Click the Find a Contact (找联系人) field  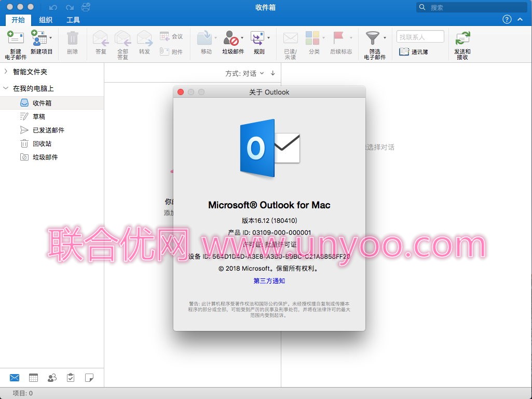click(x=420, y=37)
